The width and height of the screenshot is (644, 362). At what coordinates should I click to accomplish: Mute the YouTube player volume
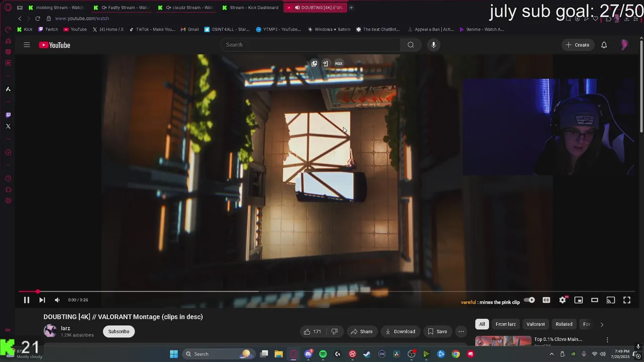pyautogui.click(x=57, y=300)
